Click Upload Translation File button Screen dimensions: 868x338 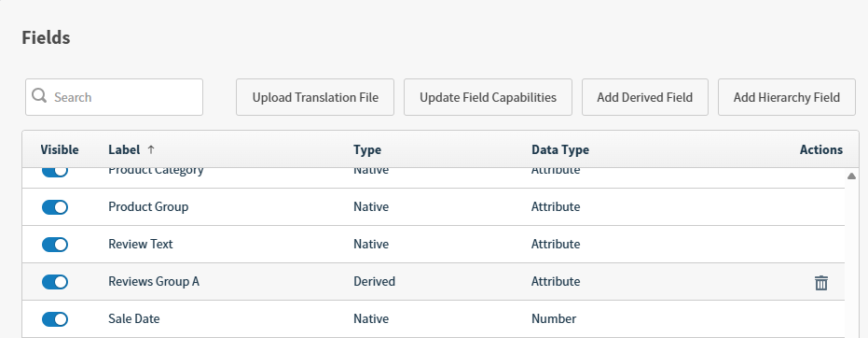315,97
